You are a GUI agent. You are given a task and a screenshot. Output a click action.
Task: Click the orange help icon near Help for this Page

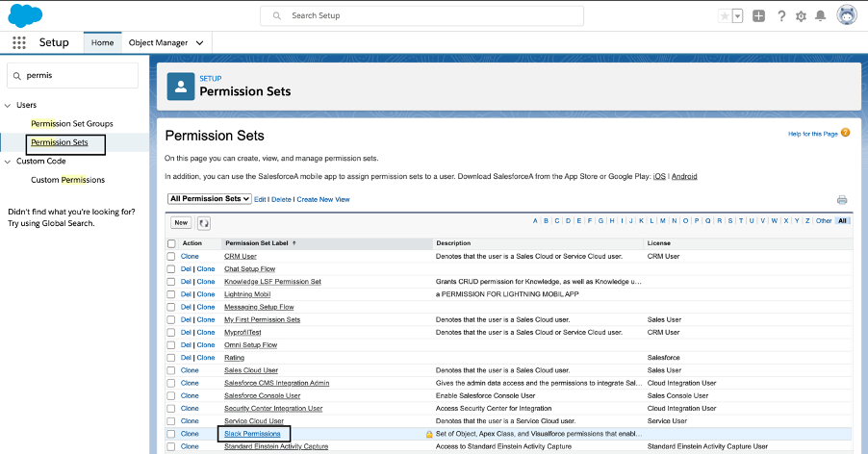pos(845,133)
